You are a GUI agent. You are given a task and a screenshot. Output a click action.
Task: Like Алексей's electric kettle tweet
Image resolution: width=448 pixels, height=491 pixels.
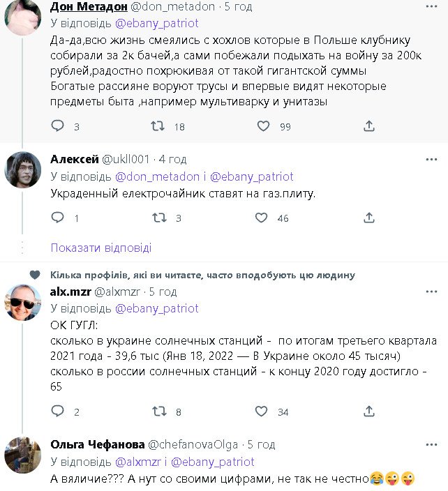click(261, 218)
